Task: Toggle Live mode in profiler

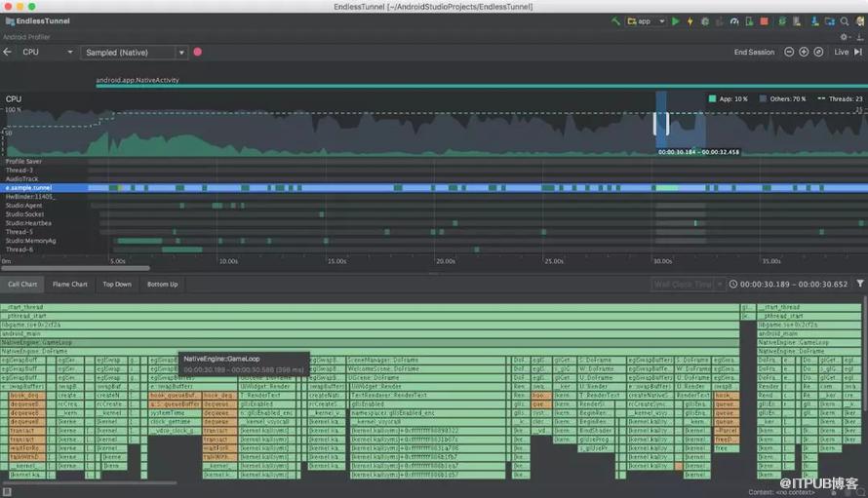Action: pos(842,52)
